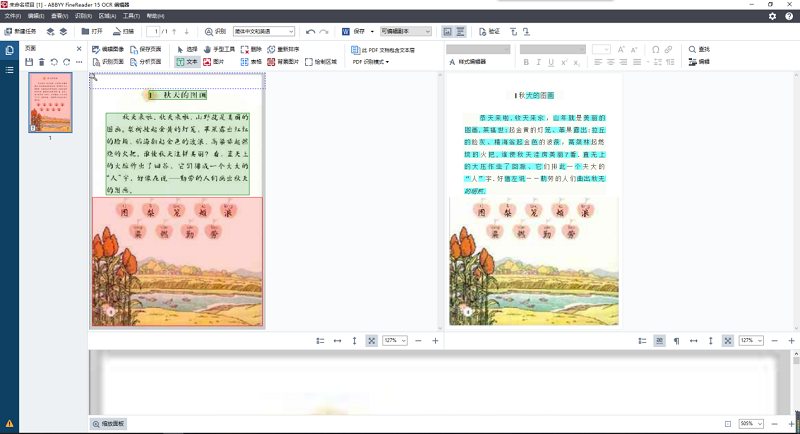
Task: Close the 页面 (Pages) panel
Action: 79,49
